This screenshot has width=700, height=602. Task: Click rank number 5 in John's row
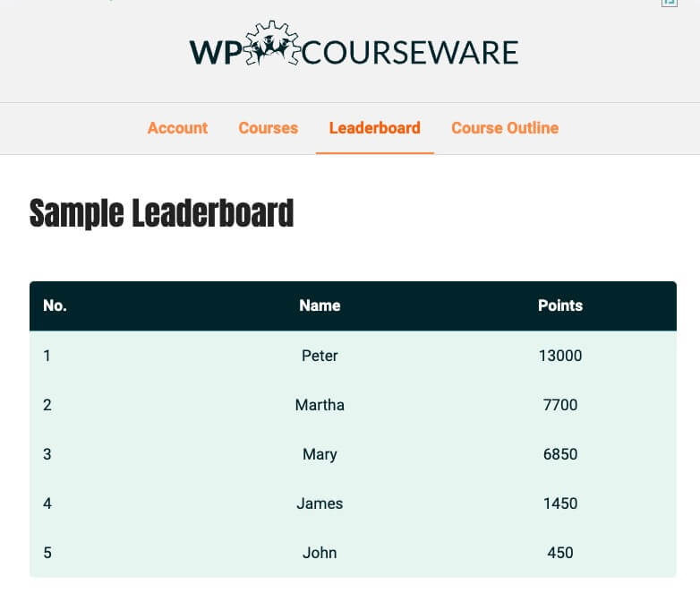47,553
